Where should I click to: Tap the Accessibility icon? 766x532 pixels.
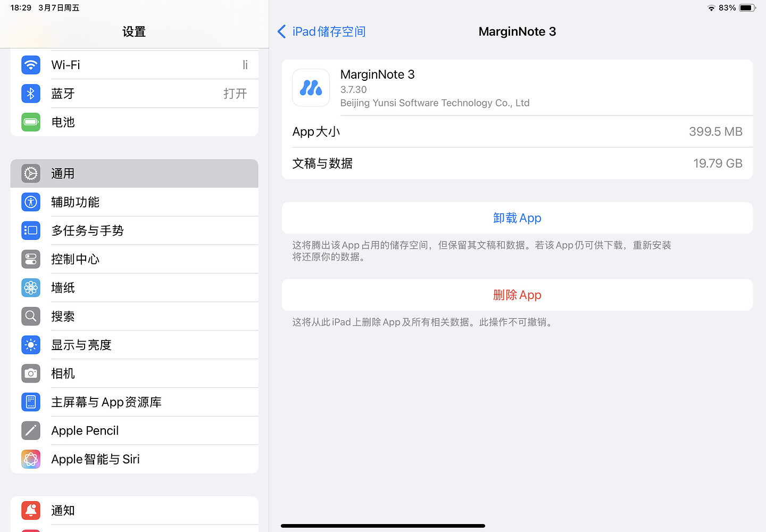(x=31, y=202)
